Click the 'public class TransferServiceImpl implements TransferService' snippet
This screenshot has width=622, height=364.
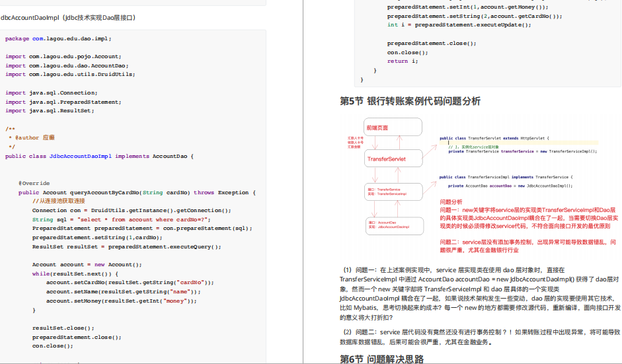coord(506,177)
